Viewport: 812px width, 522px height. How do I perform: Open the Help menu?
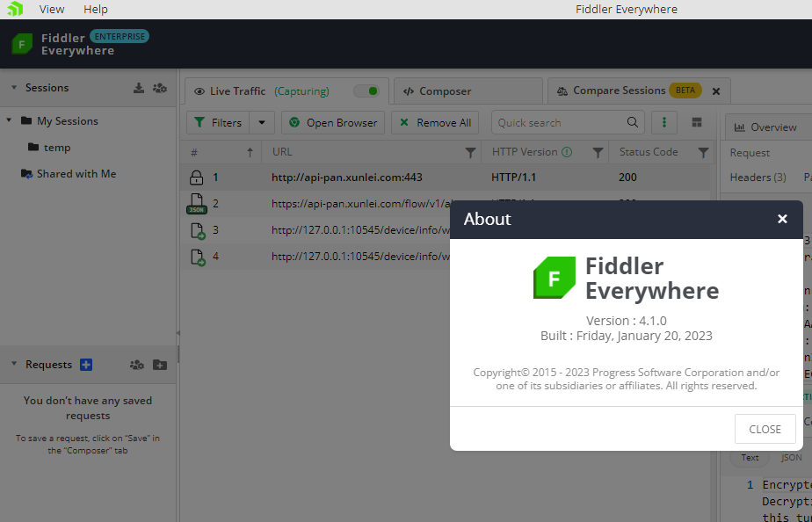point(95,9)
